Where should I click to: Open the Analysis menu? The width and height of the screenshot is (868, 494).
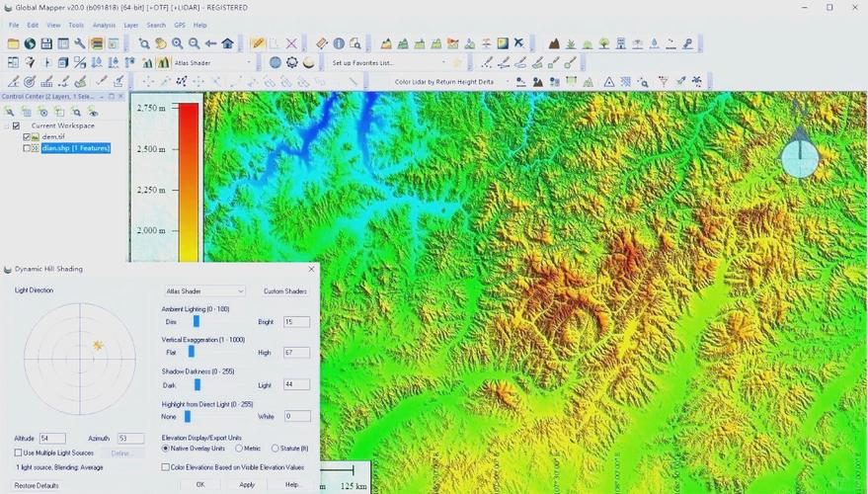tap(104, 25)
